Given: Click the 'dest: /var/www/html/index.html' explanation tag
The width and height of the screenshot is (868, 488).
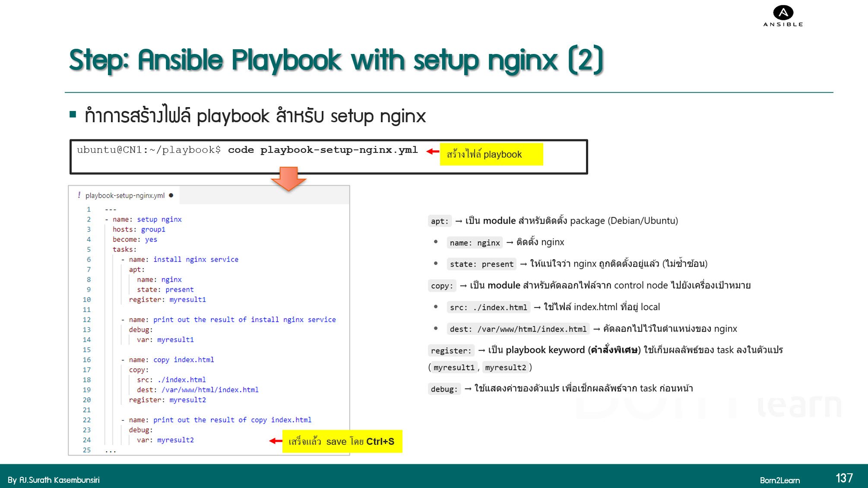Looking at the screenshot, I should (x=518, y=329).
